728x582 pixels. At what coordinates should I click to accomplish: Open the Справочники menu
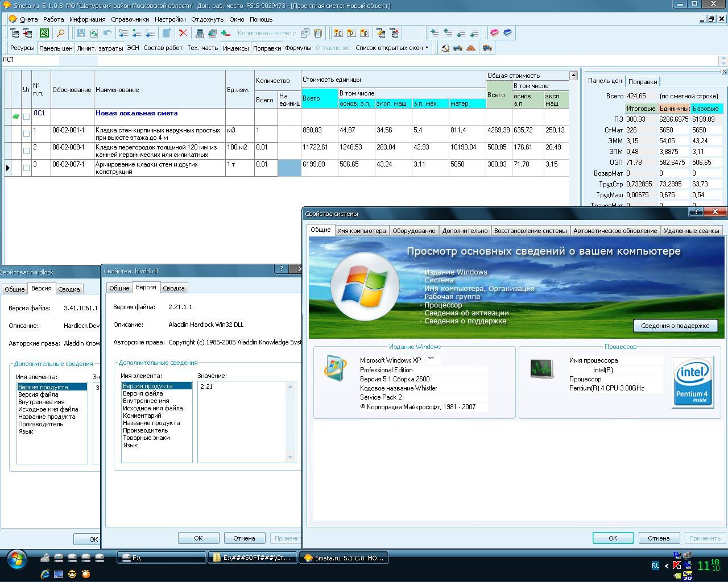(x=130, y=19)
